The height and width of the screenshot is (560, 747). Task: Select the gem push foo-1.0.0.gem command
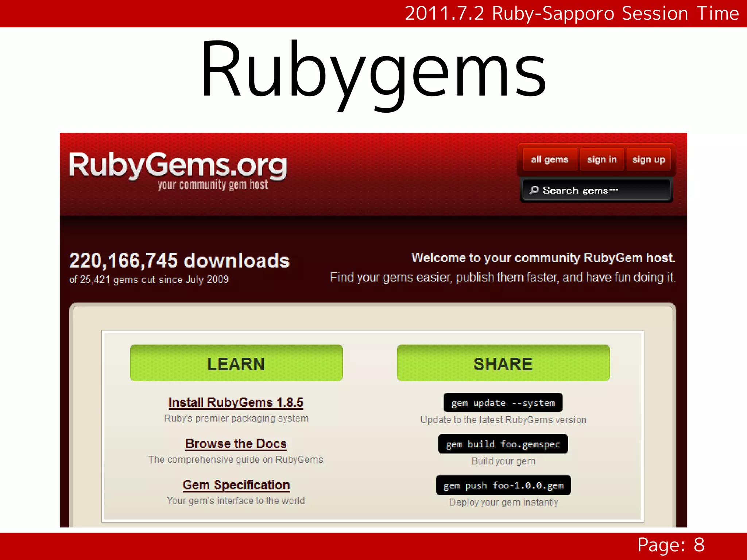point(503,485)
